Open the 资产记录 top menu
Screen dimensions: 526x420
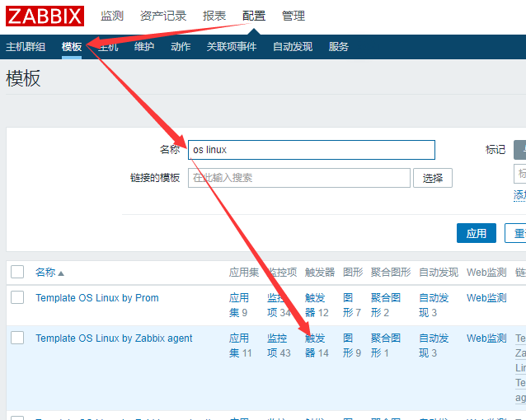click(x=163, y=16)
